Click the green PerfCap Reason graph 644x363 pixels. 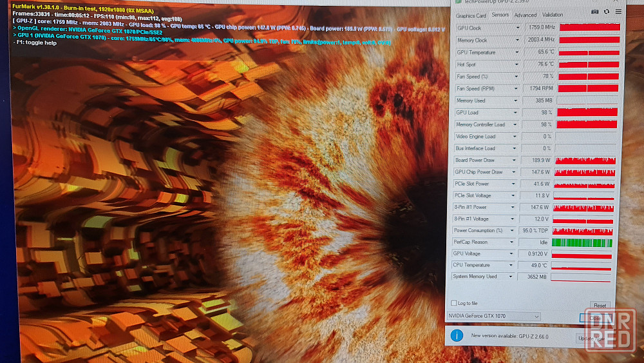click(582, 242)
